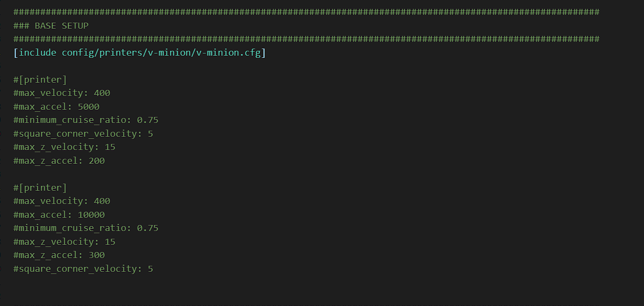Click the first max_velocity: 400 line

(62, 93)
